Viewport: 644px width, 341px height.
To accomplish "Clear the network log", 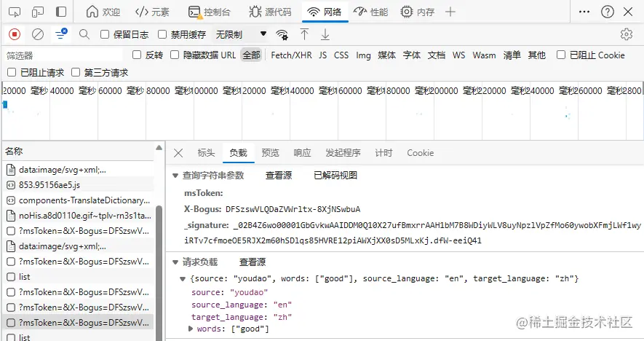I will point(38,34).
